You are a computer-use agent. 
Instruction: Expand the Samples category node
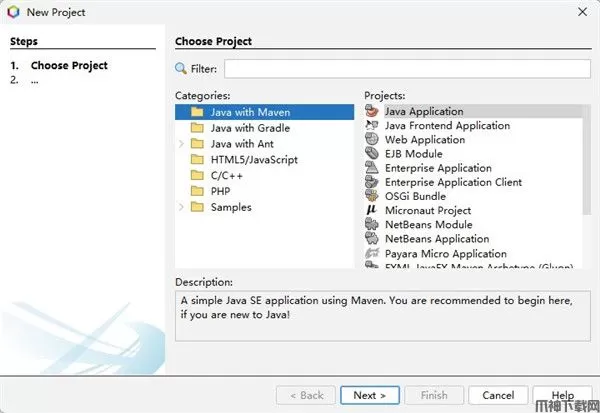tap(181, 207)
